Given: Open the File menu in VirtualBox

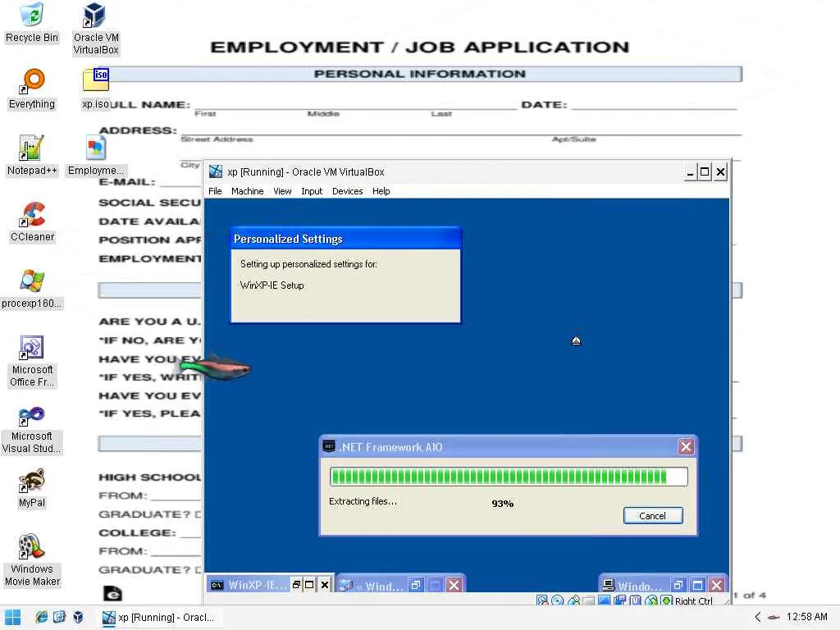Looking at the screenshot, I should click(215, 191).
